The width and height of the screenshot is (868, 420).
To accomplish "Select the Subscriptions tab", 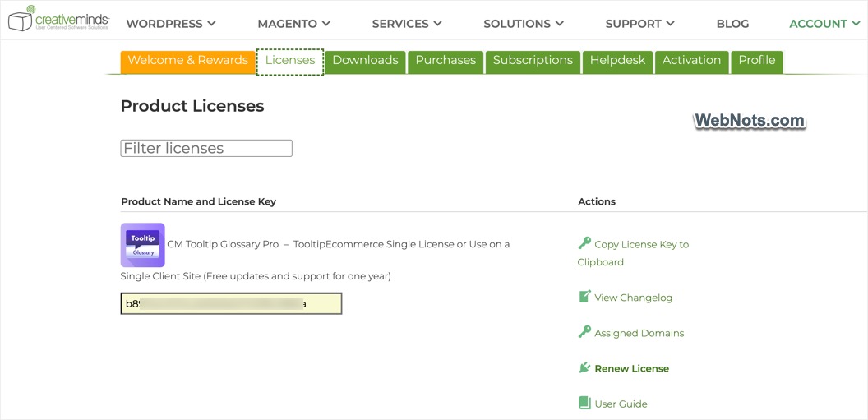I will [x=533, y=62].
